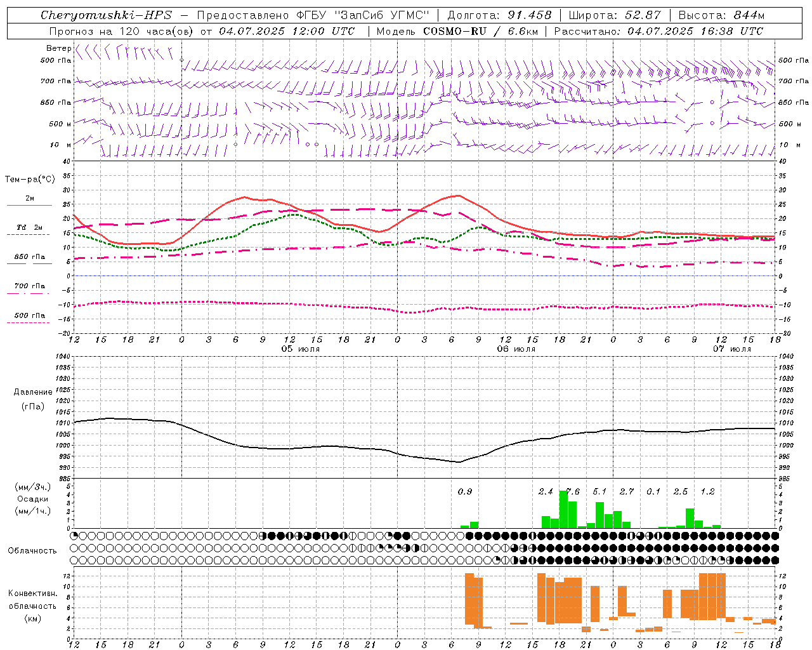Click the 1.2 precipitation total value

[x=707, y=492]
